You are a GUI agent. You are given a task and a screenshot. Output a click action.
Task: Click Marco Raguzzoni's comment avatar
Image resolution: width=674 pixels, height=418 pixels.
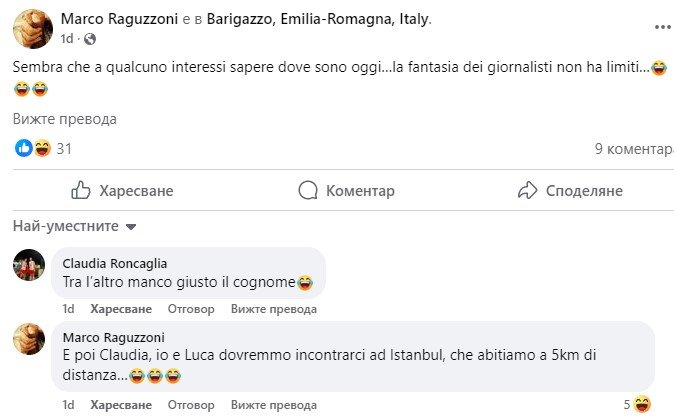point(29,339)
